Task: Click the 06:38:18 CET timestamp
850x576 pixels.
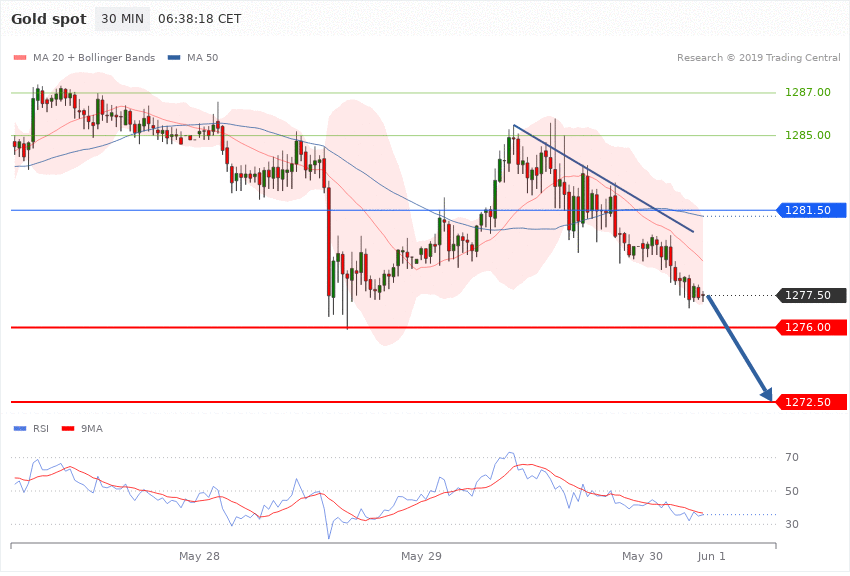Action: click(199, 19)
